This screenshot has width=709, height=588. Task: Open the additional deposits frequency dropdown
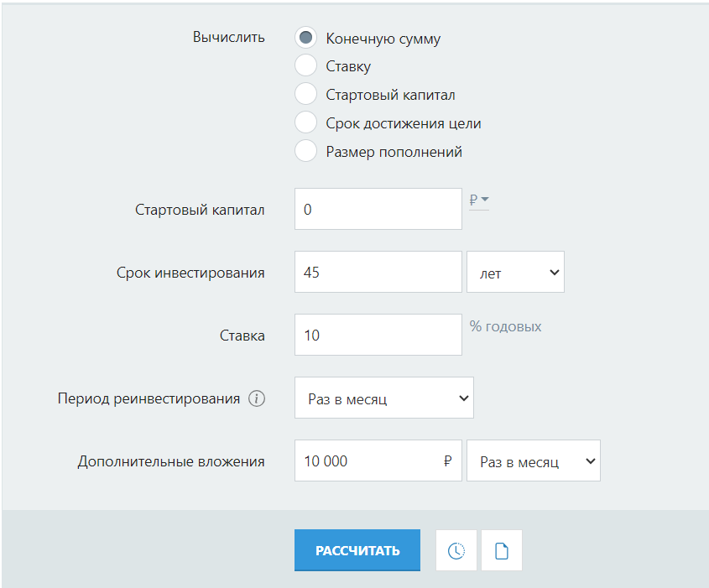tap(534, 461)
